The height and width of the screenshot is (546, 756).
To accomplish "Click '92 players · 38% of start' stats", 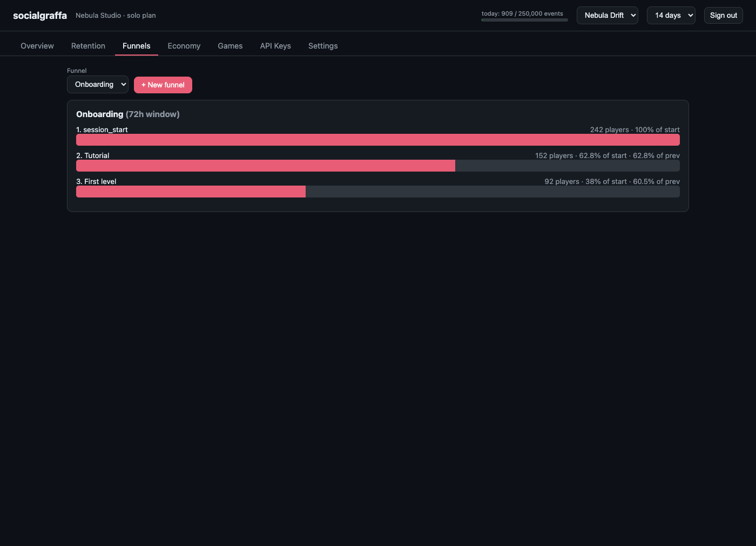I will (x=612, y=181).
